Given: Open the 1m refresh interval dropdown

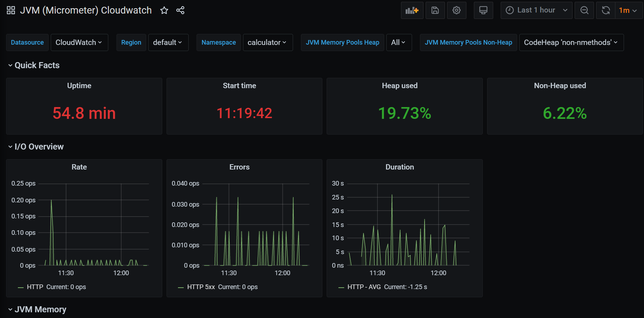Looking at the screenshot, I should [x=628, y=10].
